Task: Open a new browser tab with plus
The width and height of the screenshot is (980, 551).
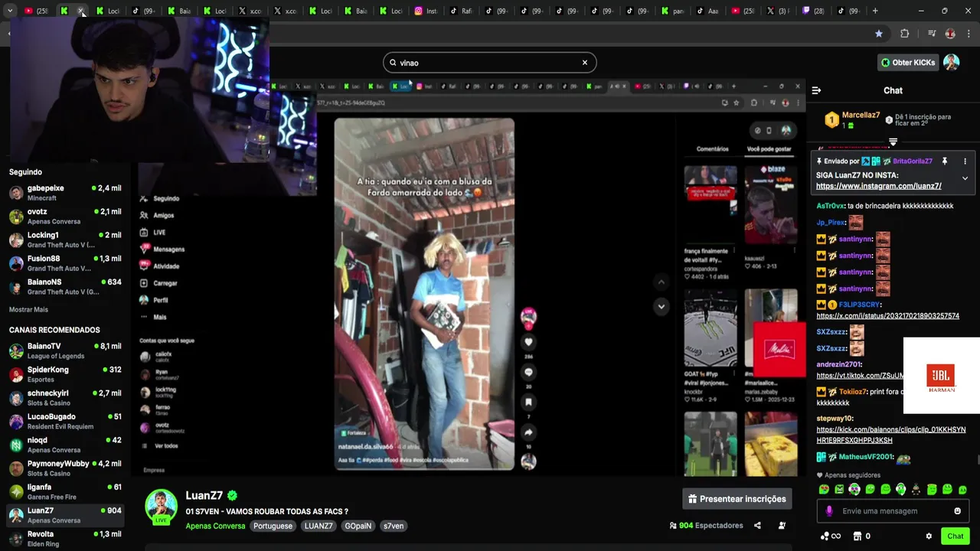Action: pos(875,11)
